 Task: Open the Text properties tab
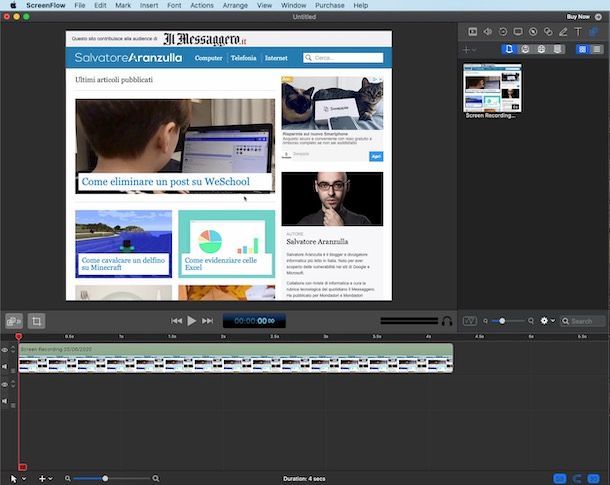tap(578, 32)
